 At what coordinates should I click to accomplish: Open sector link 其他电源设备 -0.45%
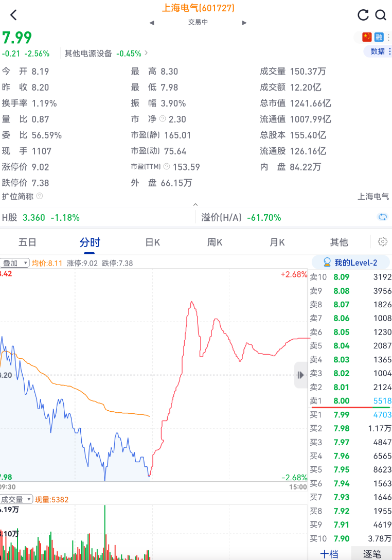tap(105, 54)
